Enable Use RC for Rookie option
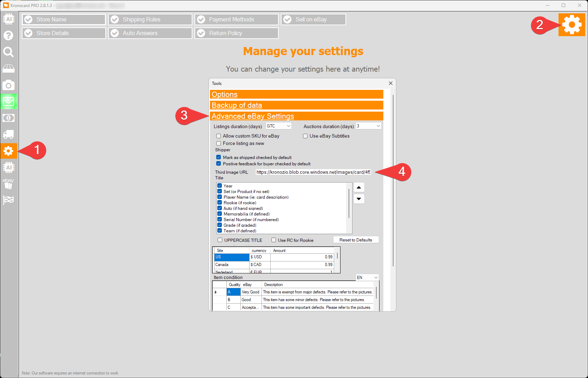 [273, 240]
